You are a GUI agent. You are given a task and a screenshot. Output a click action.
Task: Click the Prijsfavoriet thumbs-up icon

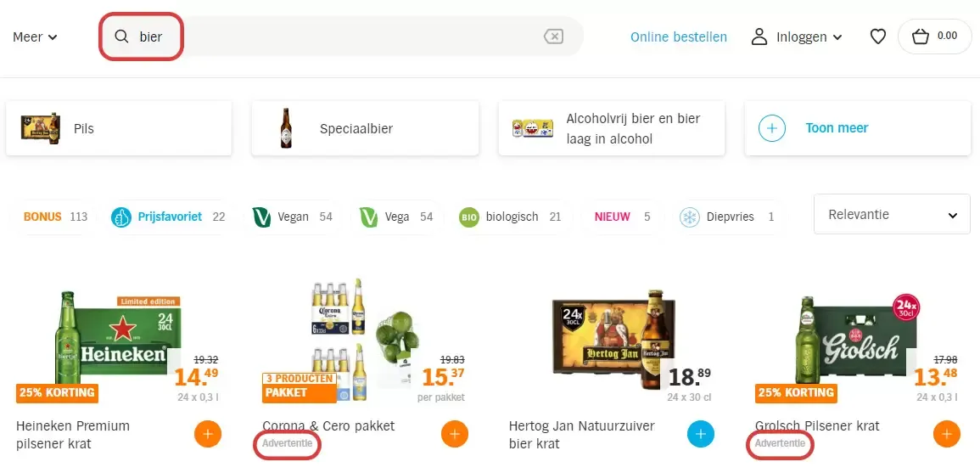(x=120, y=217)
